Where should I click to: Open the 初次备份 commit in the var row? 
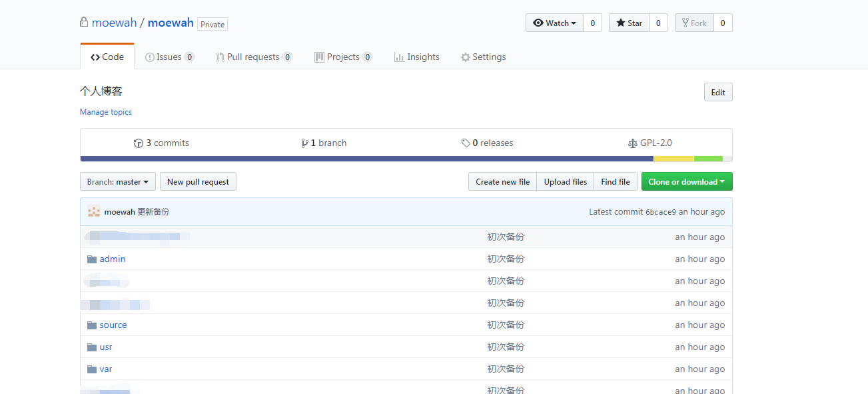click(x=506, y=369)
